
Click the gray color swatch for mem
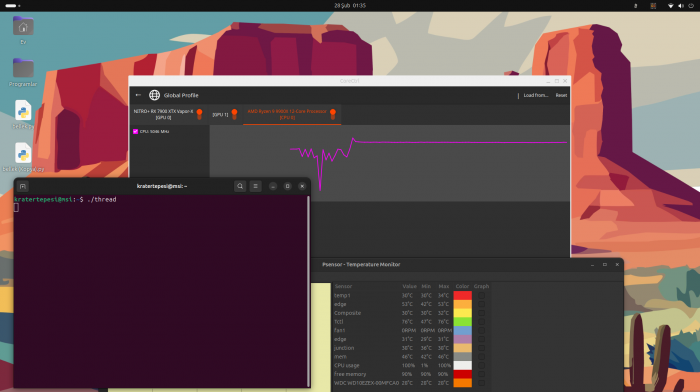(462, 357)
